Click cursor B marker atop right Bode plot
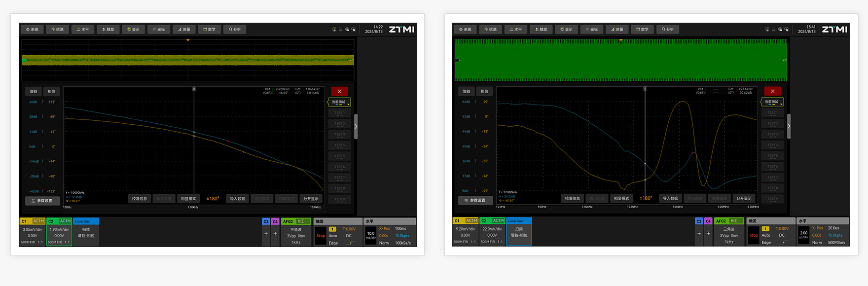The height and width of the screenshot is (286, 868). (645, 89)
